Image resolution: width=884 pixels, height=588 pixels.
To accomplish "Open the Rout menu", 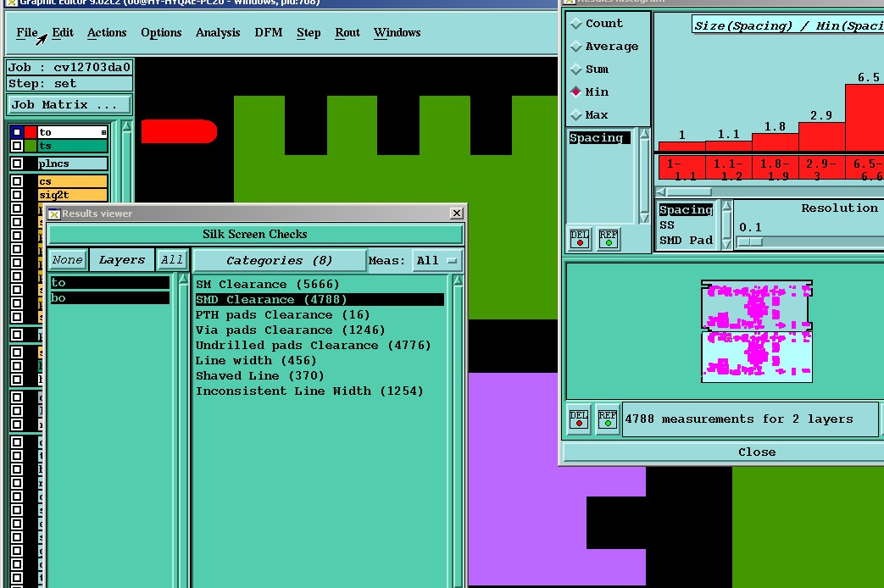I will 347,33.
